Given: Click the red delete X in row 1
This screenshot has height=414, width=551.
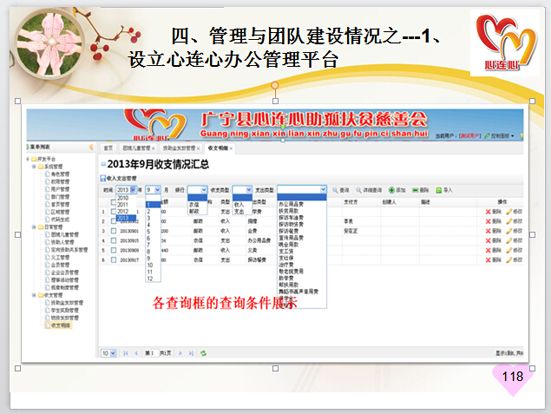Looking at the screenshot, I should 488,212.
